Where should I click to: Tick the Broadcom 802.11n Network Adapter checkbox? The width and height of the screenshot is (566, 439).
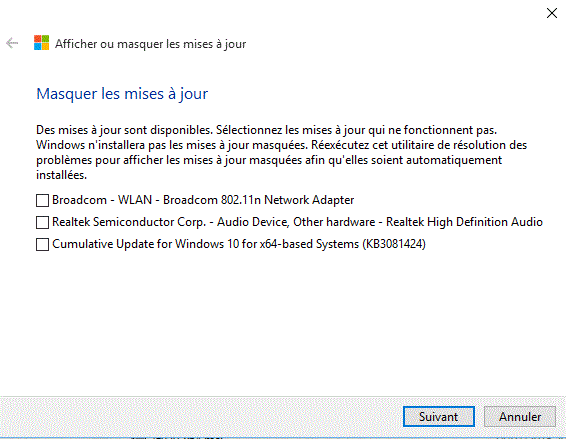(42, 200)
